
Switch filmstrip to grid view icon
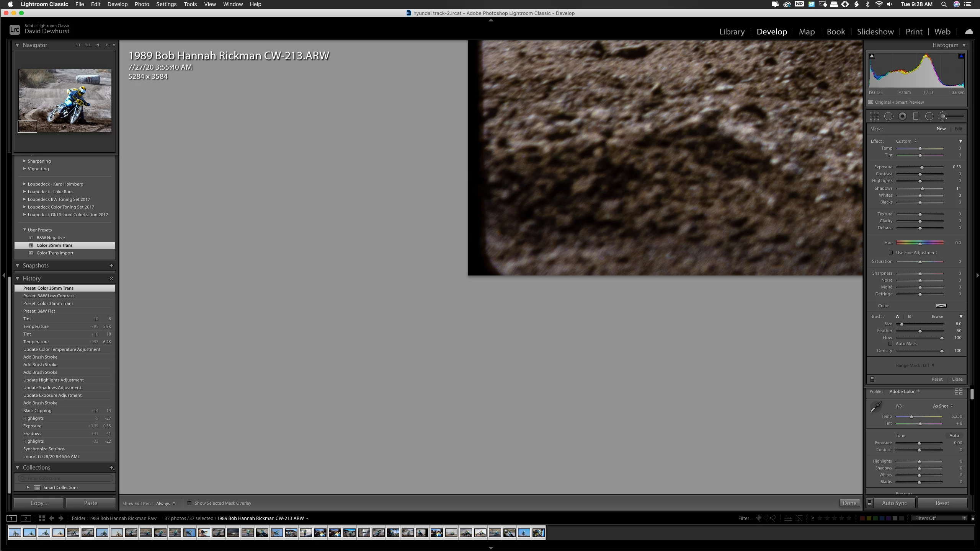(42, 518)
